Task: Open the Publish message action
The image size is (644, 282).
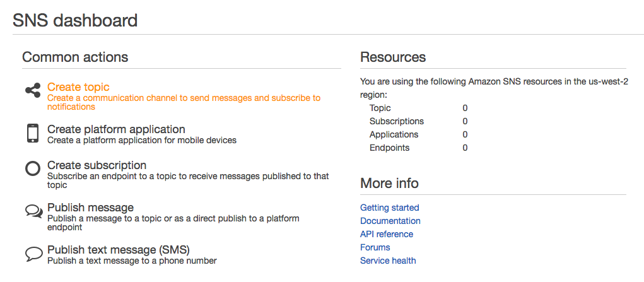Action: 90,207
